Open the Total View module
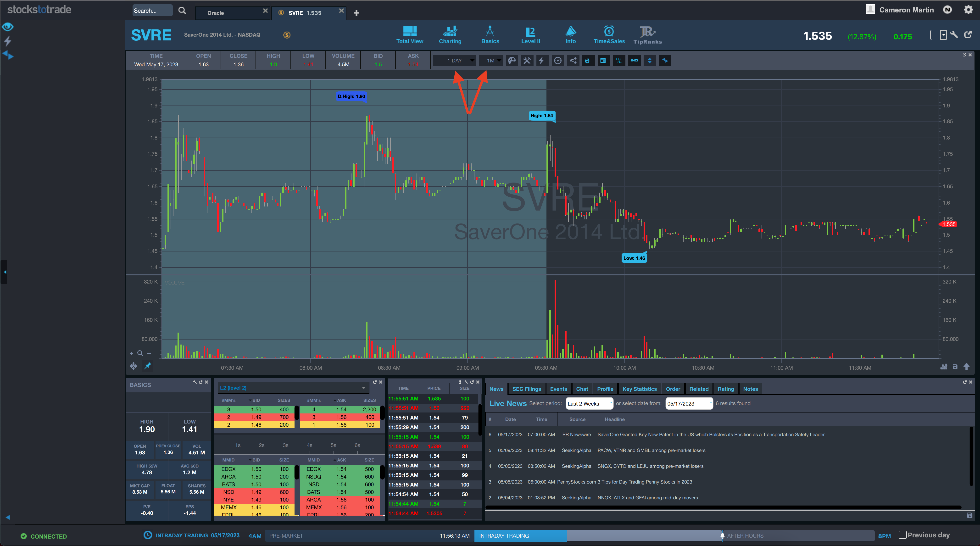Viewport: 980px width, 546px height. pos(409,35)
